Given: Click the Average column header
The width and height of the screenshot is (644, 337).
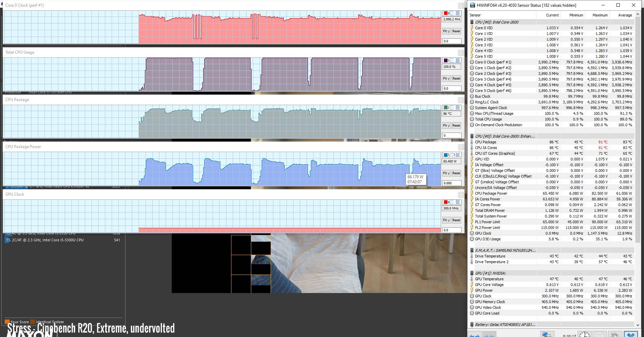Looking at the screenshot, I should tap(622, 15).
